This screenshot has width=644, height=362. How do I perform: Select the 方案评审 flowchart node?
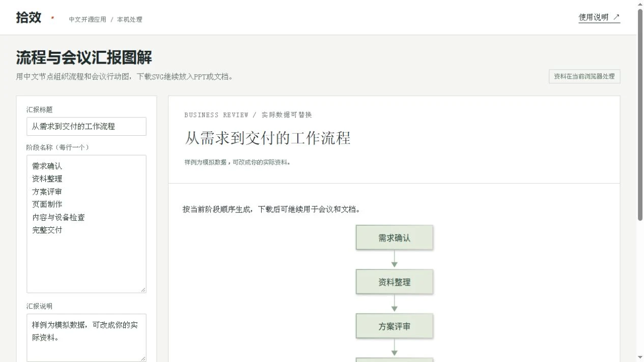tap(395, 326)
